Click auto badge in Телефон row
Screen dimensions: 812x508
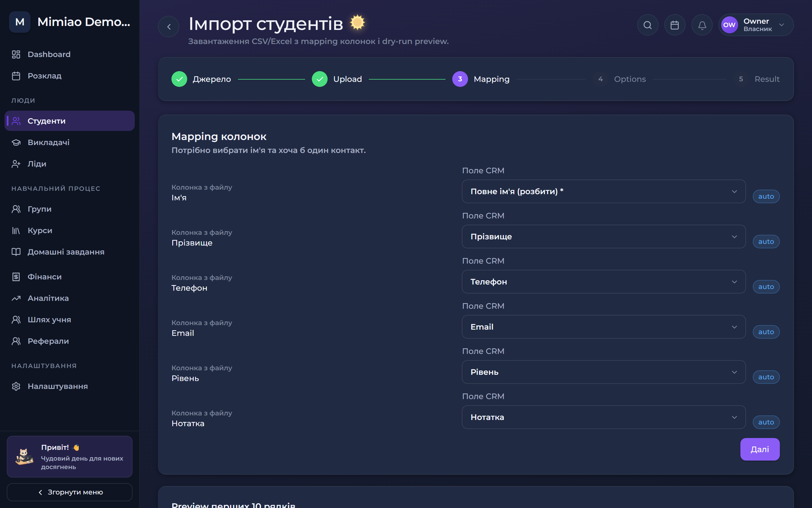[766, 287]
